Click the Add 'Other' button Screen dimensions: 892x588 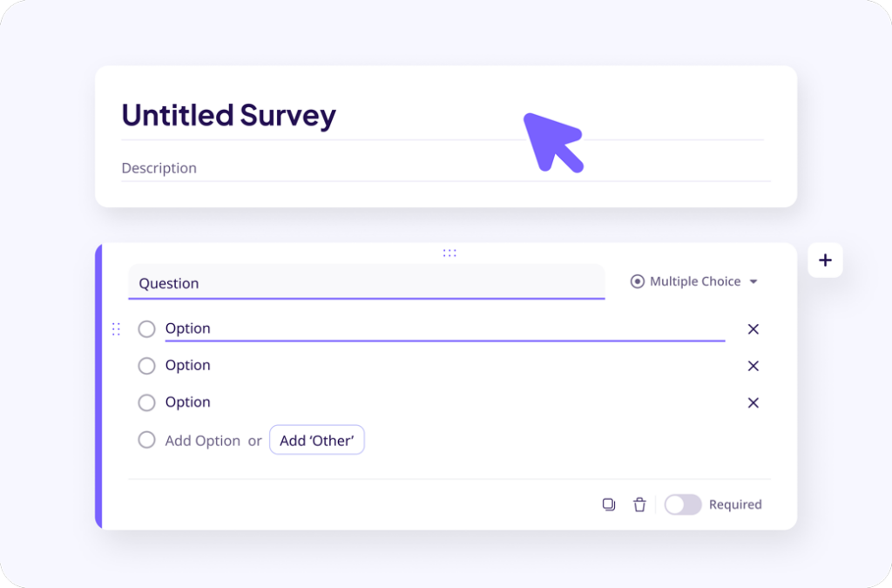(316, 440)
